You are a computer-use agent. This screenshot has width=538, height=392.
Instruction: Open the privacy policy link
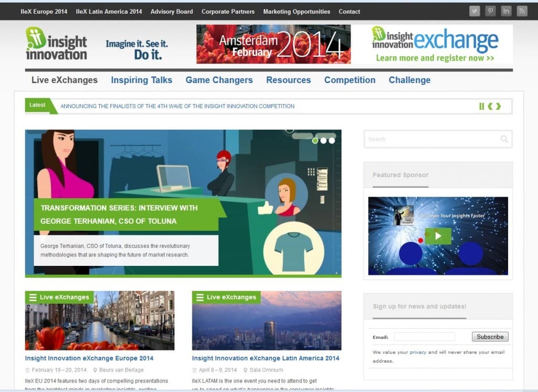(x=418, y=352)
